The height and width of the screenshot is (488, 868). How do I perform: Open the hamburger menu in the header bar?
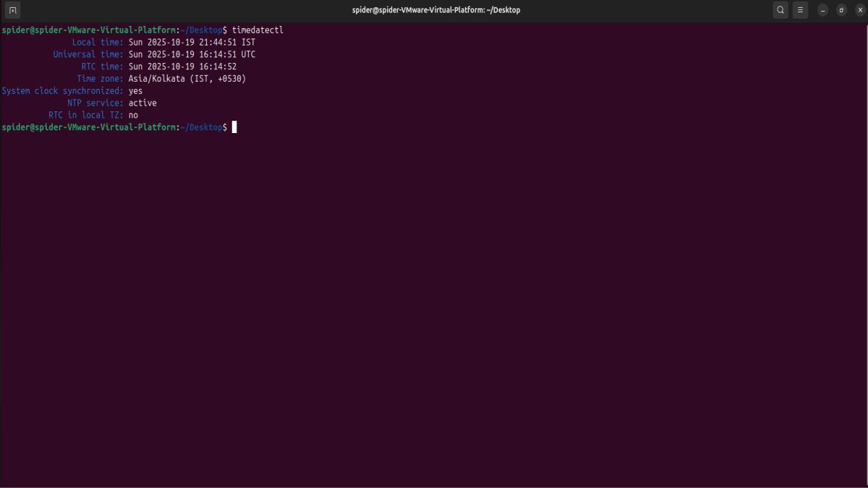(x=800, y=10)
